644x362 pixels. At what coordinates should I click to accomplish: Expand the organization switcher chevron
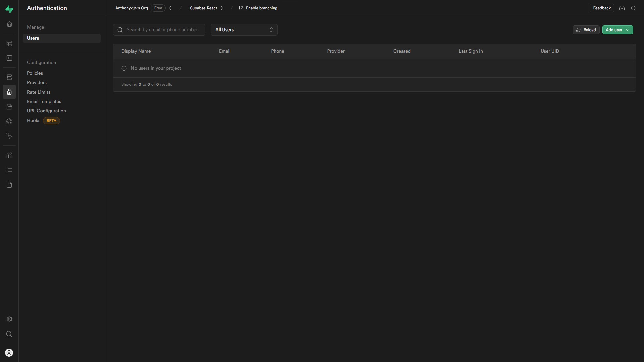click(x=170, y=8)
